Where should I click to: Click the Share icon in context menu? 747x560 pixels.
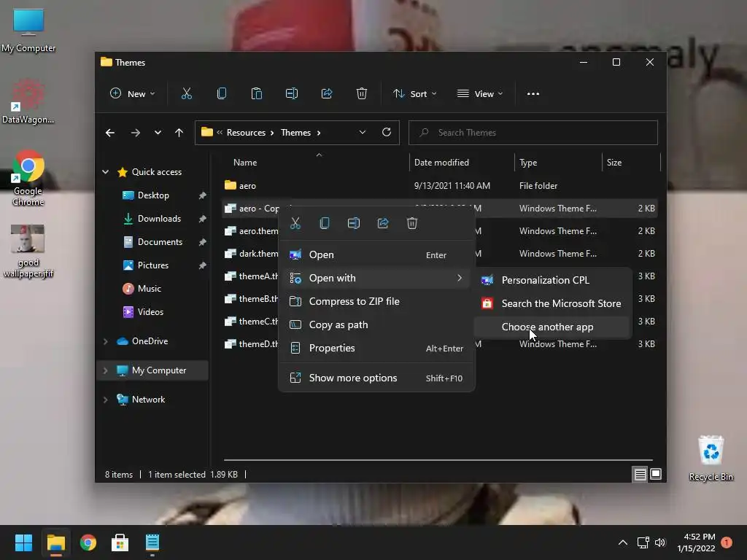383,223
